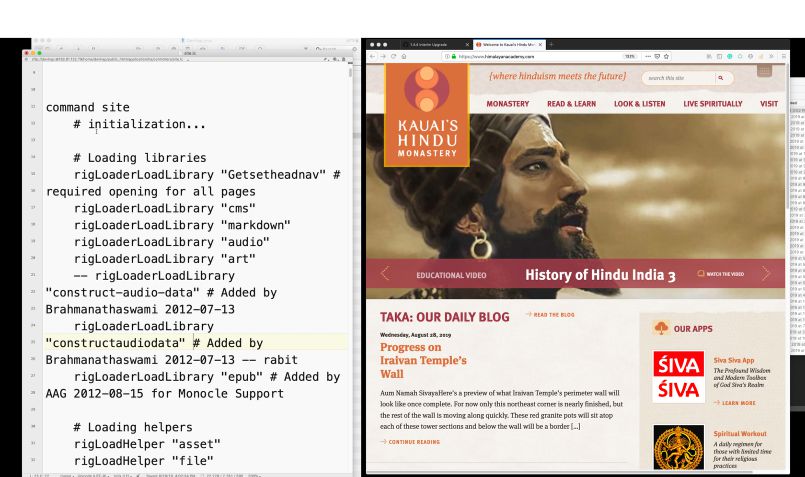Click the "Wednesday, August 28, 2019" blog date
This screenshot has width=805, height=477.
pyautogui.click(x=415, y=335)
